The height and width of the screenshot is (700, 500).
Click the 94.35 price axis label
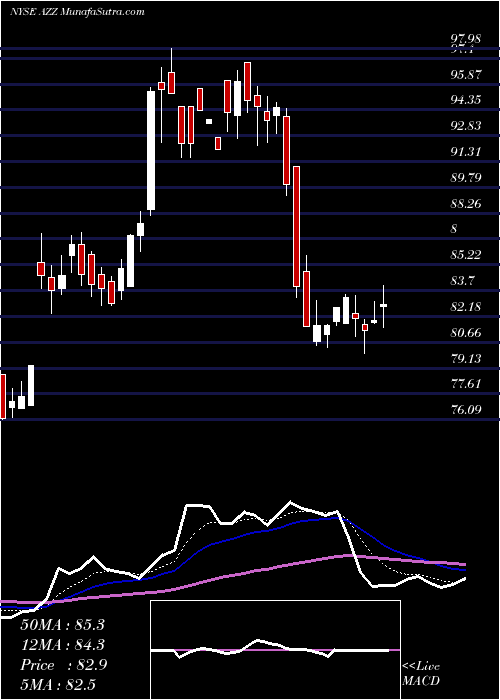tap(466, 100)
